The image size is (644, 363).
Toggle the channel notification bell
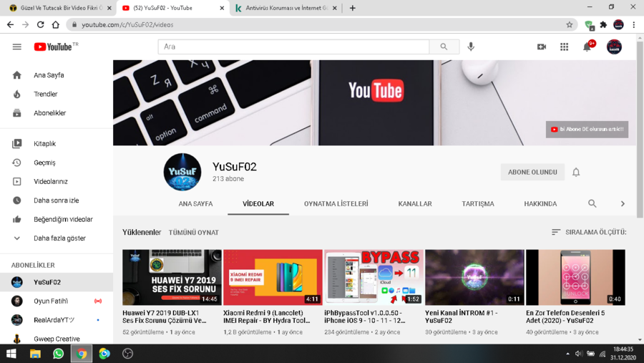pyautogui.click(x=576, y=173)
